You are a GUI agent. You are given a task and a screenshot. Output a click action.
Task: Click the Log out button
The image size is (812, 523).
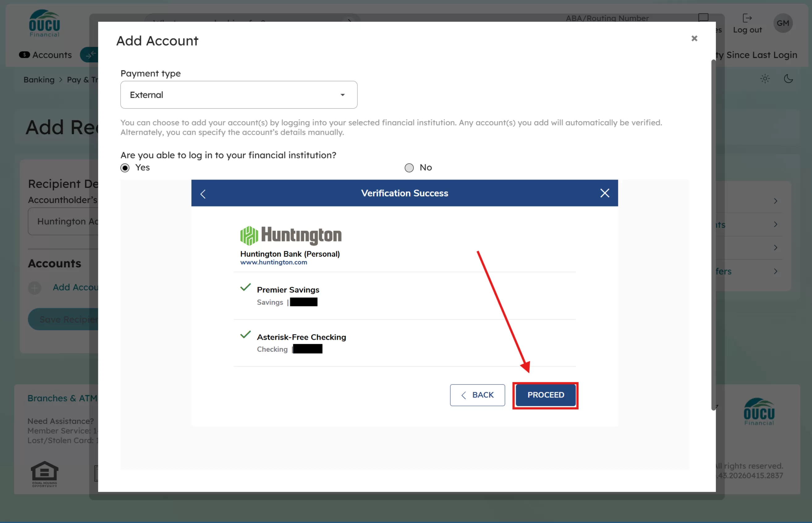[747, 23]
